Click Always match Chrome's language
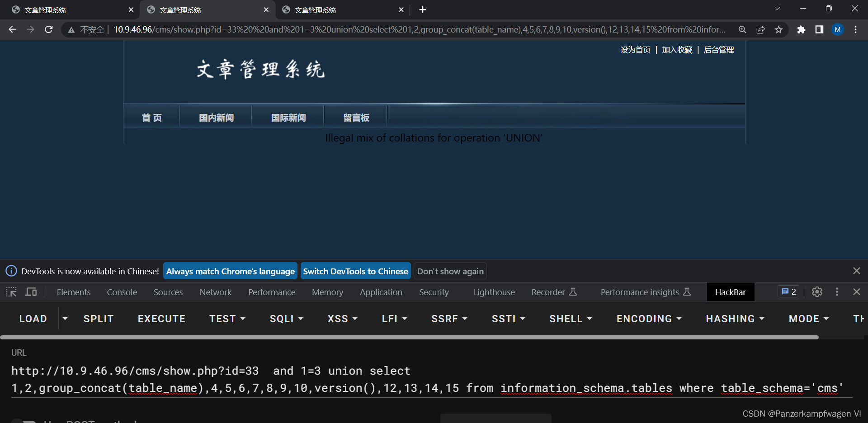Viewport: 868px width, 423px height. point(230,271)
